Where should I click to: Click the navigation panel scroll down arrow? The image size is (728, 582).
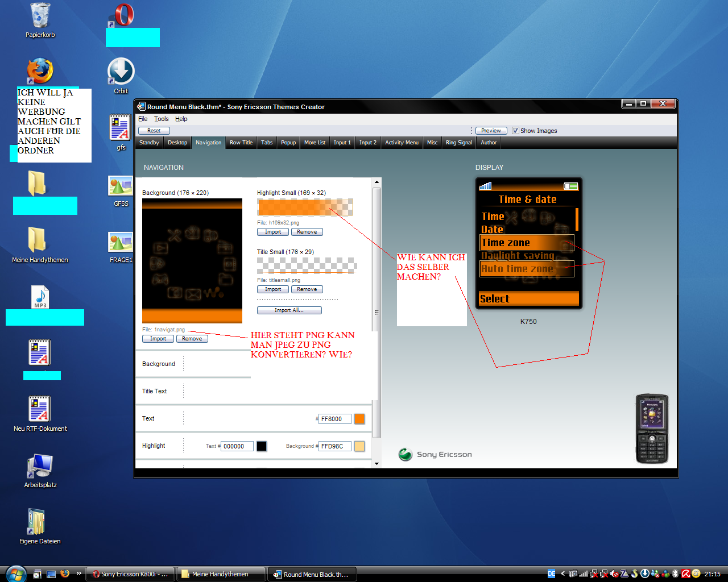click(x=377, y=464)
